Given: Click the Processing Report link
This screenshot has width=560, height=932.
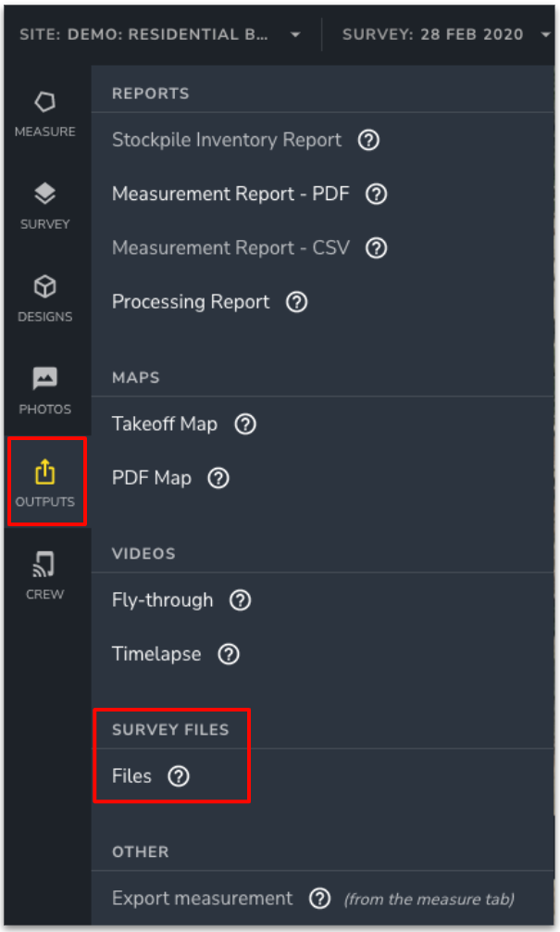Looking at the screenshot, I should coord(190,301).
